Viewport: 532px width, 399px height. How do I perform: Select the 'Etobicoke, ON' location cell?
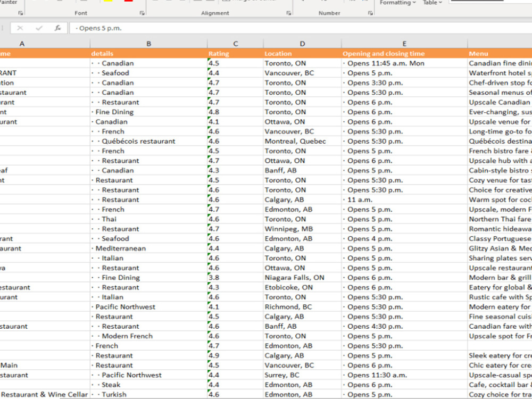pyautogui.click(x=302, y=287)
